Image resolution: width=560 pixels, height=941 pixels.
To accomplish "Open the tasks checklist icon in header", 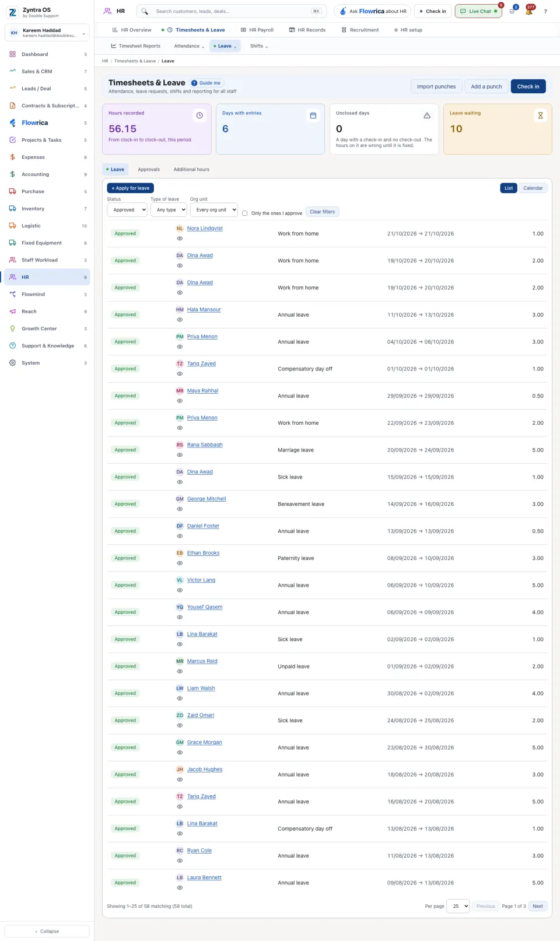I will (512, 11).
